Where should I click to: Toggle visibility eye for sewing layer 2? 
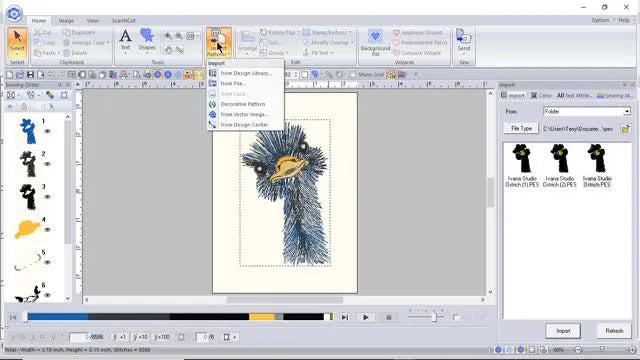[x=47, y=164]
